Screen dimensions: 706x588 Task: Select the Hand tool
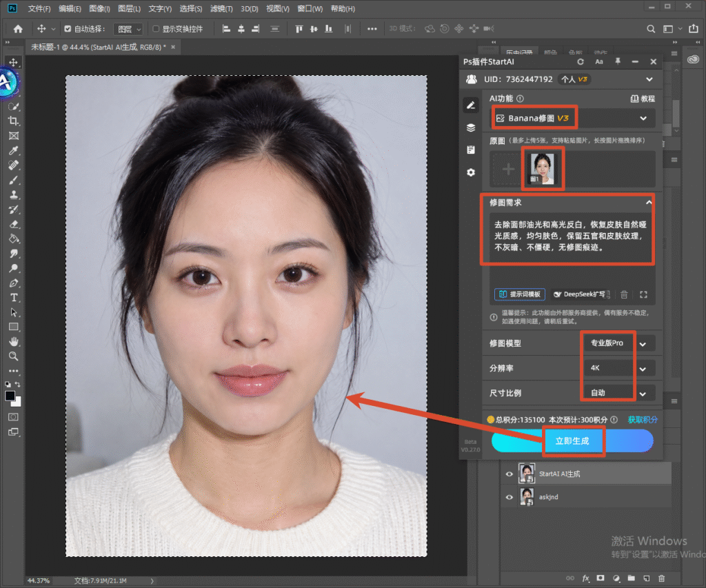click(14, 342)
